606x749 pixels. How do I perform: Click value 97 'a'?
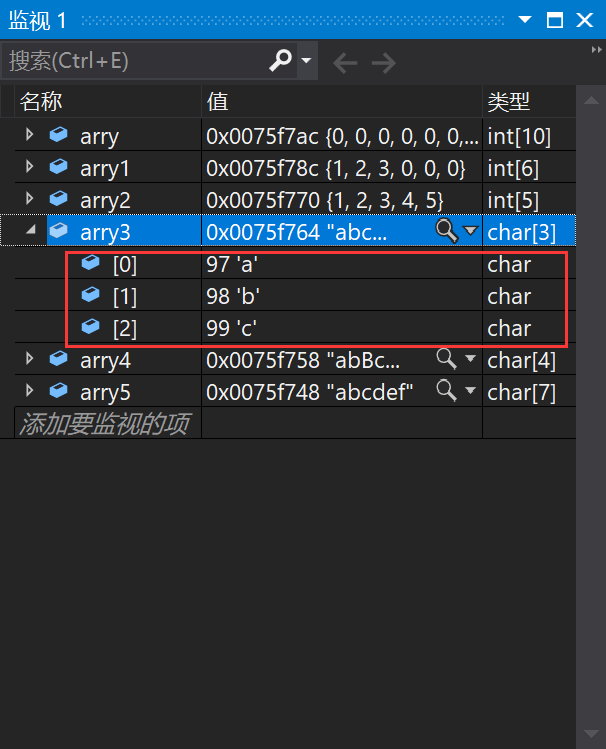232,265
